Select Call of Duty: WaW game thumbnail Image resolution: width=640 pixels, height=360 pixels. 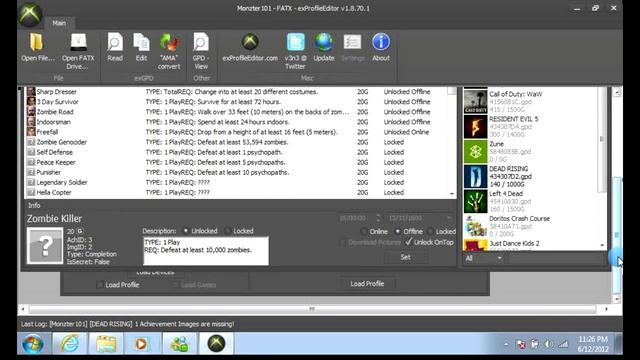pos(476,101)
